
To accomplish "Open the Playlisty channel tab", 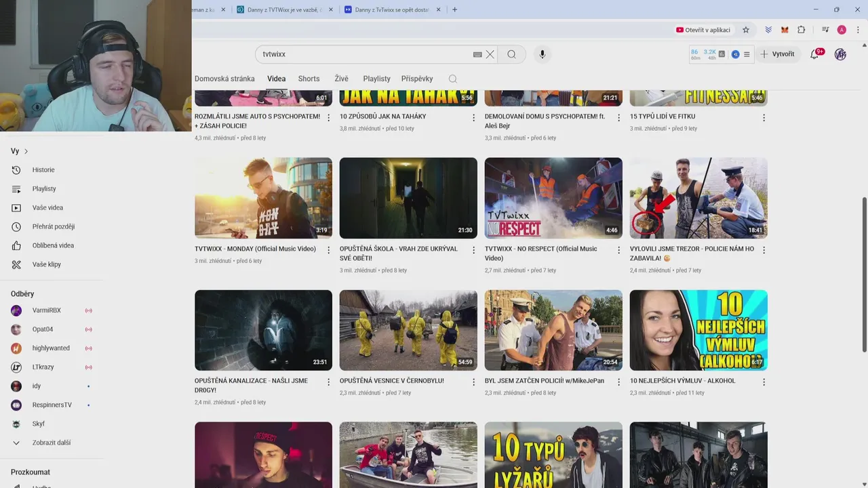I will coord(376,79).
